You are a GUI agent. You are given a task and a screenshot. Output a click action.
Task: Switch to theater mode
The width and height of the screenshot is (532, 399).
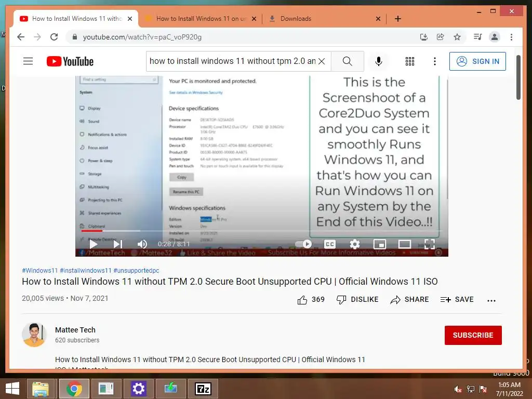(404, 244)
